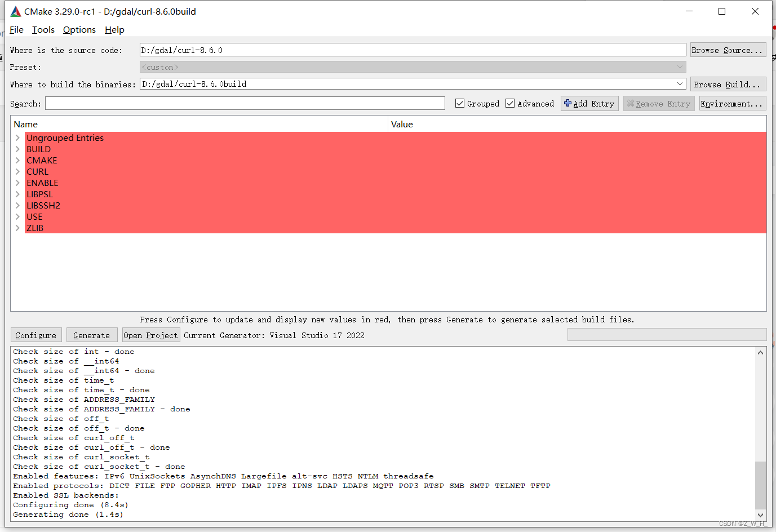Image resolution: width=776 pixels, height=532 pixels.
Task: Select the CURL row label
Action: coord(38,171)
